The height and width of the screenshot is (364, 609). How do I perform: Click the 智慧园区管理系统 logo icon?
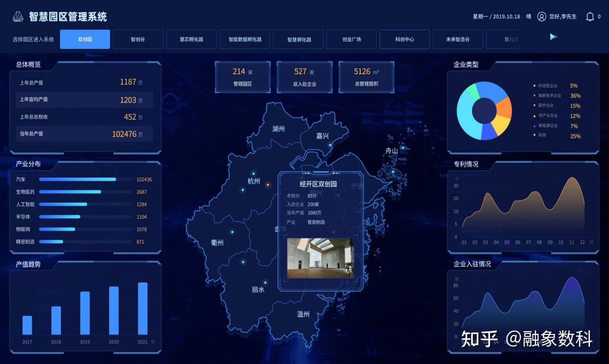tap(17, 16)
